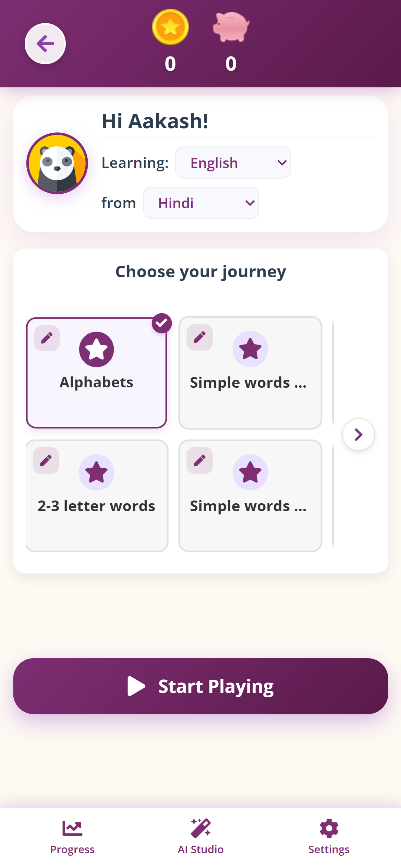Open the Learning language dropdown
This screenshot has height=868, width=401.
(x=233, y=162)
